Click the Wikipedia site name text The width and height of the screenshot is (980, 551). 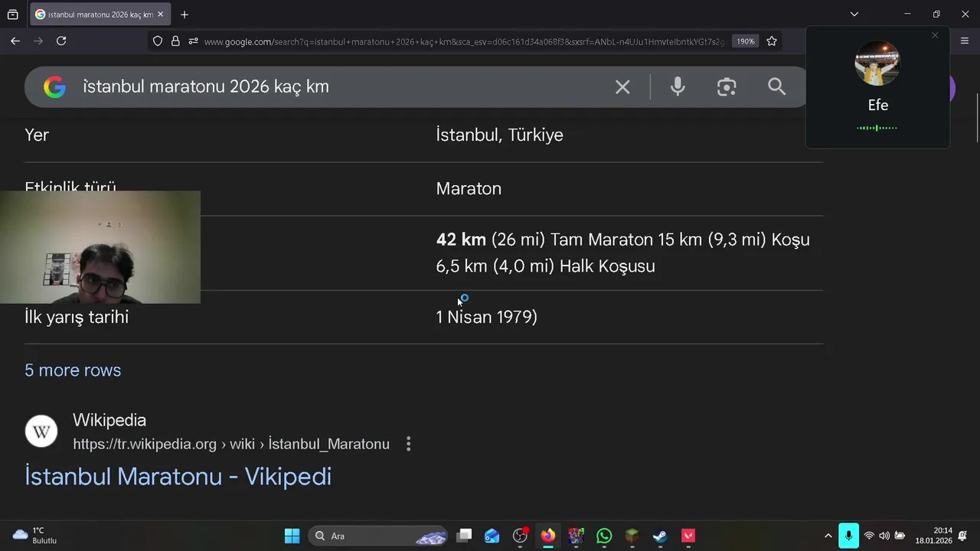pos(109,420)
